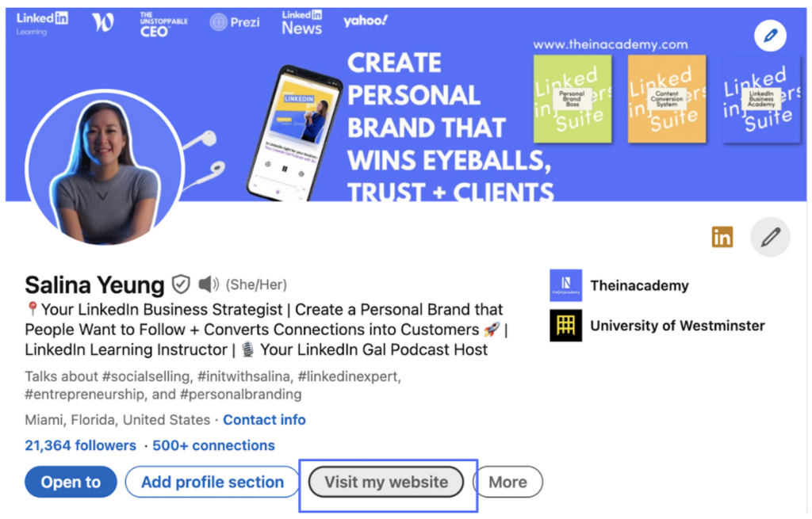Click the pencil icon to edit banner
This screenshot has width=812, height=519.
click(x=770, y=36)
